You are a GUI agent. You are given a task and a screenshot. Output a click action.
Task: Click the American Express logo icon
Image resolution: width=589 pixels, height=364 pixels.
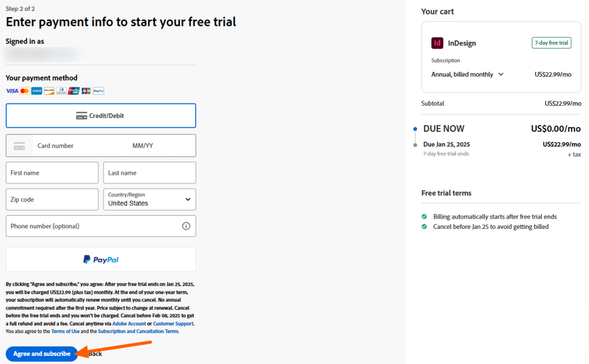coord(36,91)
